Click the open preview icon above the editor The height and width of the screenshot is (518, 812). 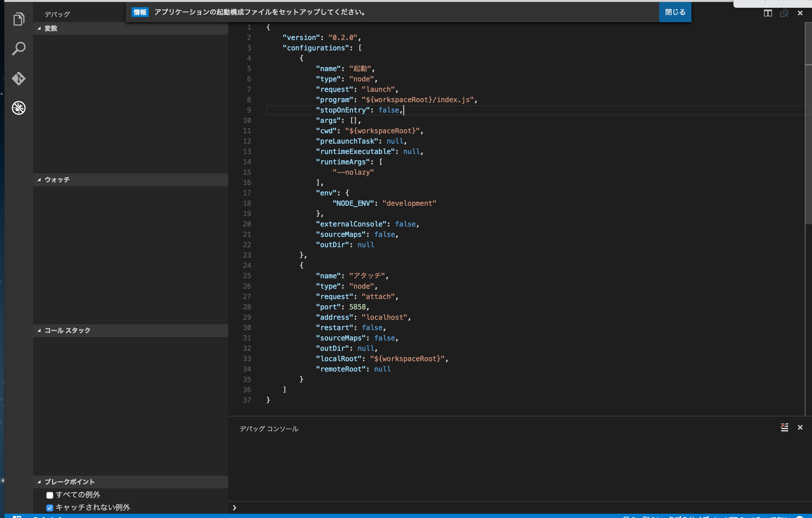coord(784,13)
